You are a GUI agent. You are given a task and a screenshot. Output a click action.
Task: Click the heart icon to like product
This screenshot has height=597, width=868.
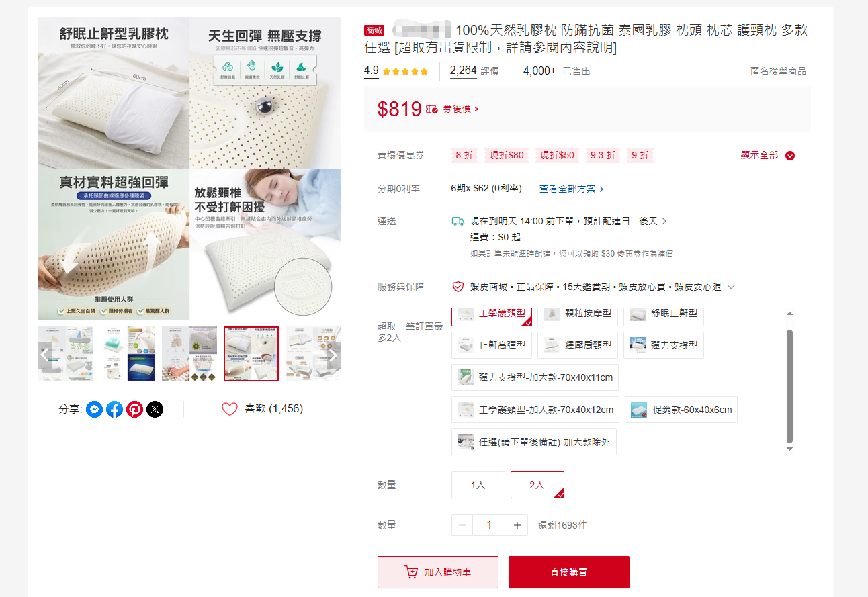(230, 409)
